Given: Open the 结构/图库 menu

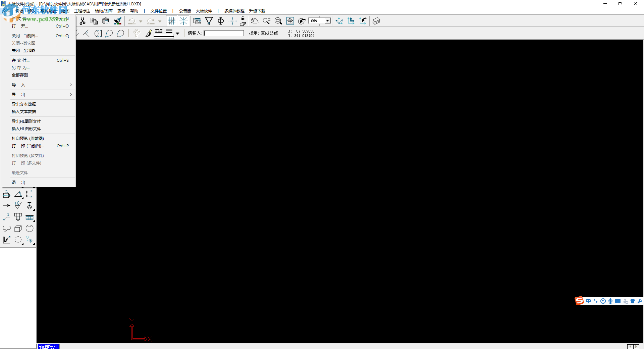Looking at the screenshot, I should point(104,11).
